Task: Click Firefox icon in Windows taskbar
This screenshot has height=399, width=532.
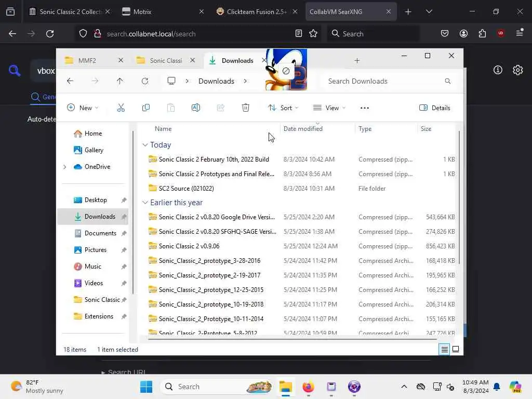Action: [x=308, y=387]
